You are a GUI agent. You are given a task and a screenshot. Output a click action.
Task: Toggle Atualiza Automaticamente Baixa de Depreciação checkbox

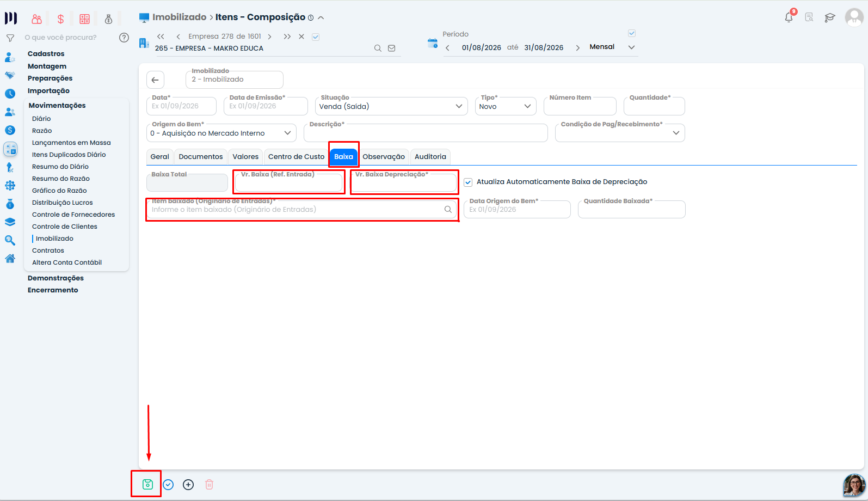pos(468,182)
